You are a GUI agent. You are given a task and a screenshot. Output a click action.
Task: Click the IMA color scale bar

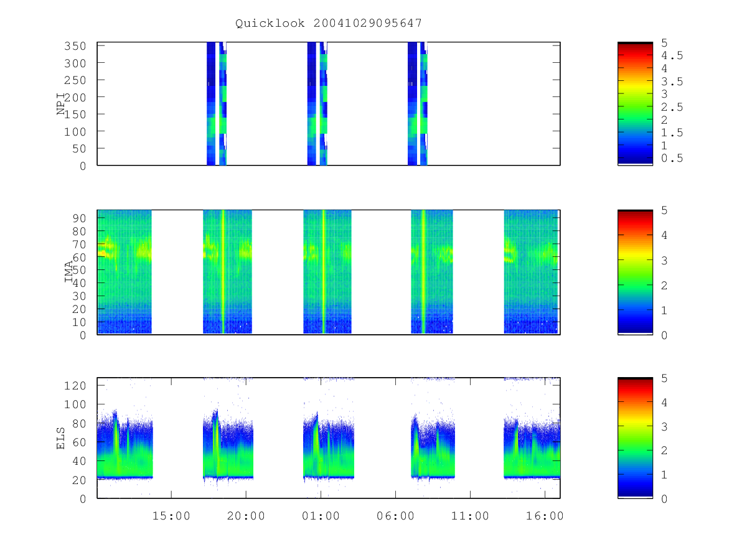pyautogui.click(x=635, y=272)
